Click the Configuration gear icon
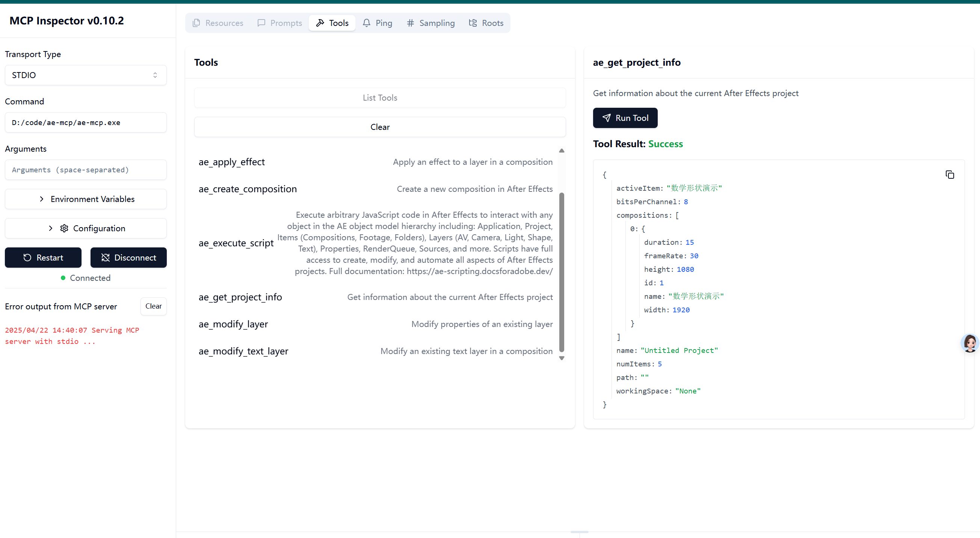The height and width of the screenshot is (538, 980). tap(64, 228)
